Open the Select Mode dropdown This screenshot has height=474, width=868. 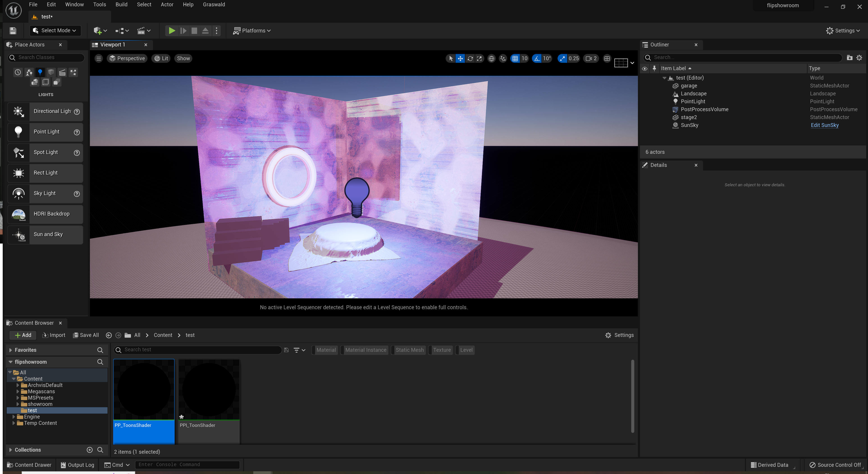pos(55,31)
